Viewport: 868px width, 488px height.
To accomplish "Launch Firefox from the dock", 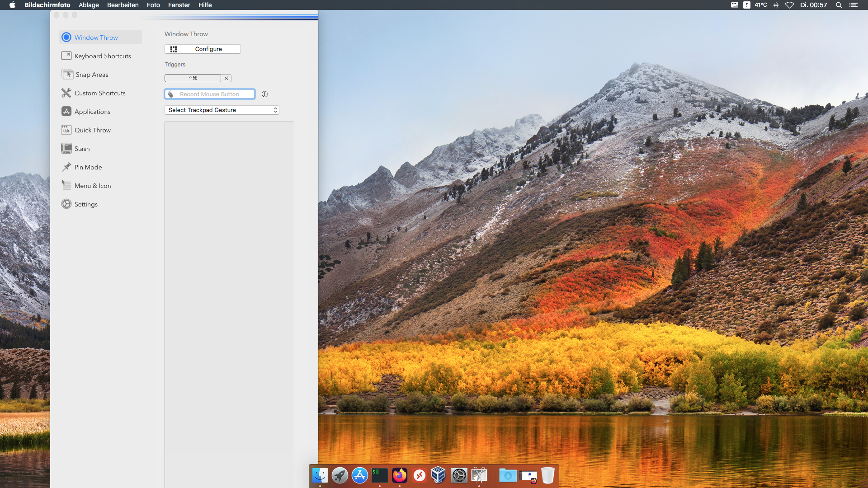I will [x=399, y=475].
